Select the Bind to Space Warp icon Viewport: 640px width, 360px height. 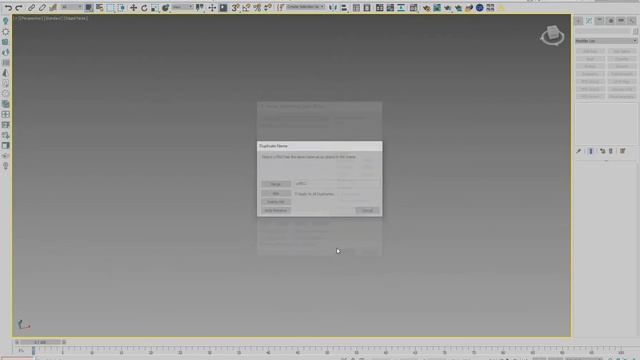click(x=53, y=8)
